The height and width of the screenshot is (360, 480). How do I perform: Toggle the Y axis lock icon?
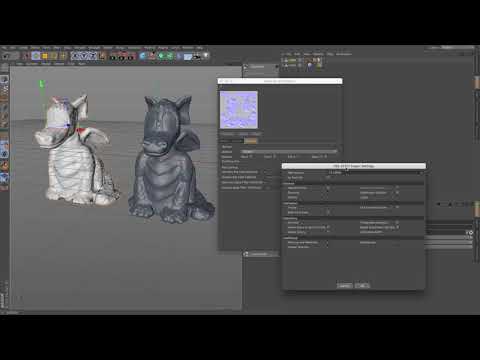(84, 56)
